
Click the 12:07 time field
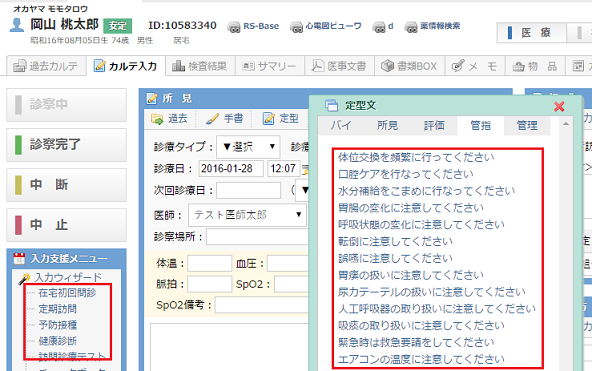coord(284,168)
